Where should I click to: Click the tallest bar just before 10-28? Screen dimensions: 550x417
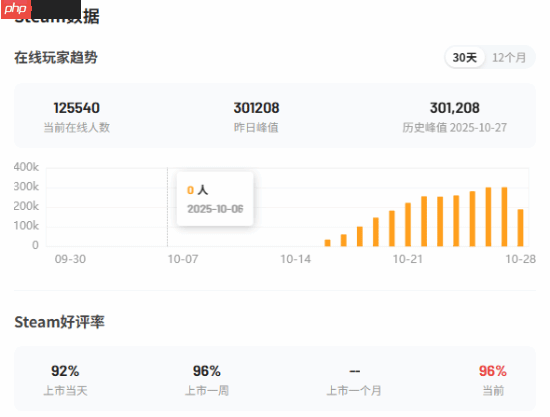coord(504,217)
